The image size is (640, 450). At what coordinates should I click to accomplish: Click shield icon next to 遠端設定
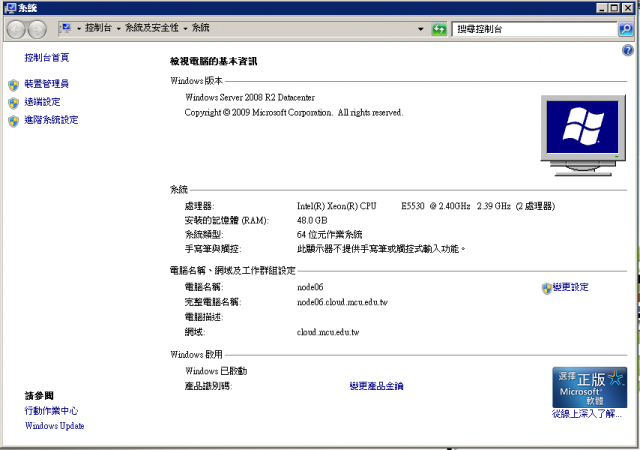[13, 103]
